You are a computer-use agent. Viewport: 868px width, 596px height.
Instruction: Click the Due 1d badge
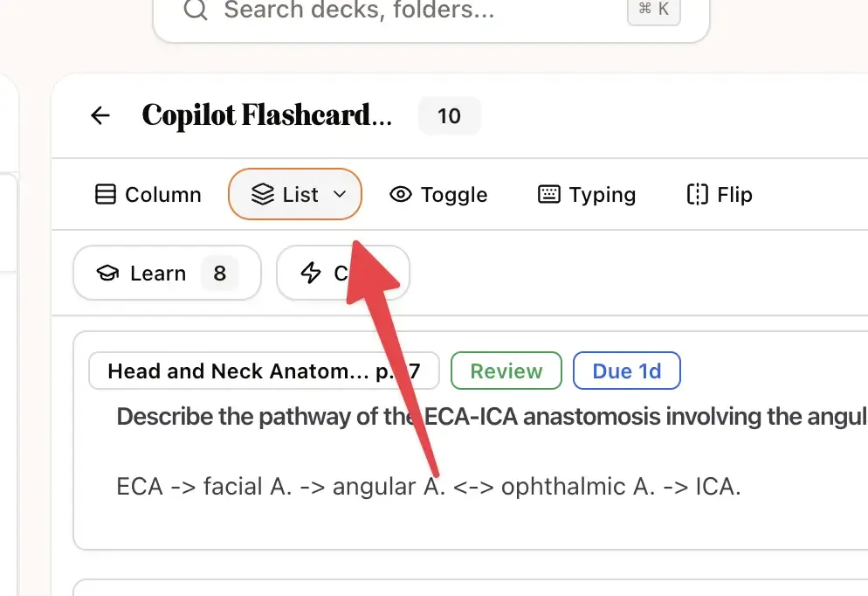pos(627,371)
